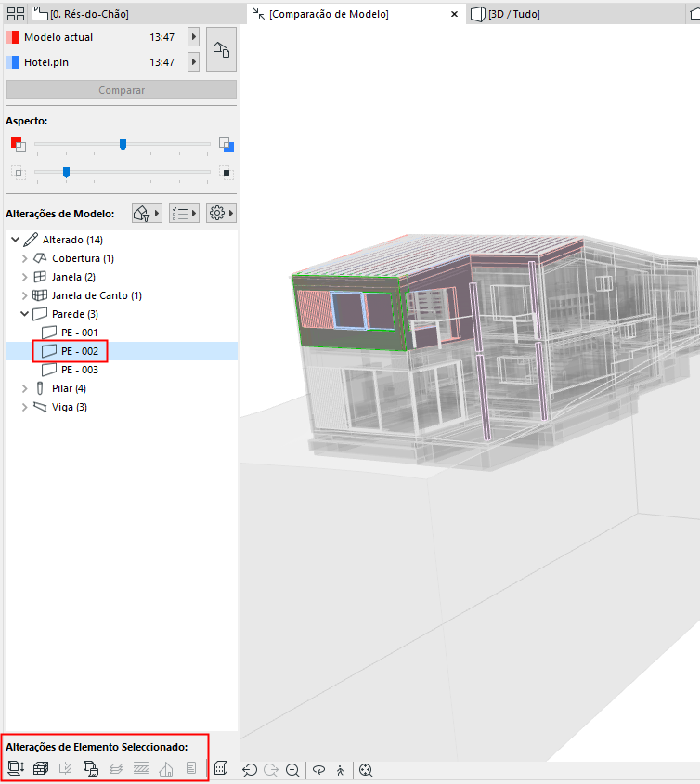Image resolution: width=700 pixels, height=784 pixels.
Task: Open the change list options dropdown
Action: click(x=184, y=214)
